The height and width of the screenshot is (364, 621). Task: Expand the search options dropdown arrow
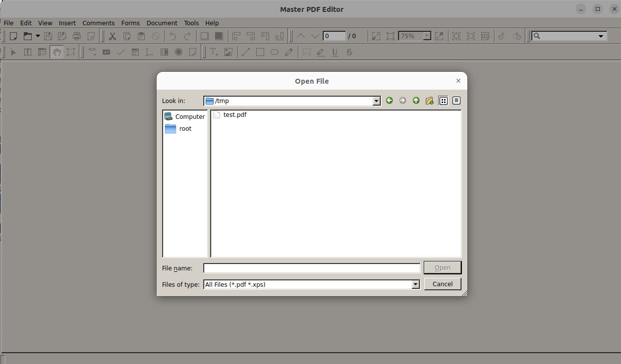pos(601,36)
